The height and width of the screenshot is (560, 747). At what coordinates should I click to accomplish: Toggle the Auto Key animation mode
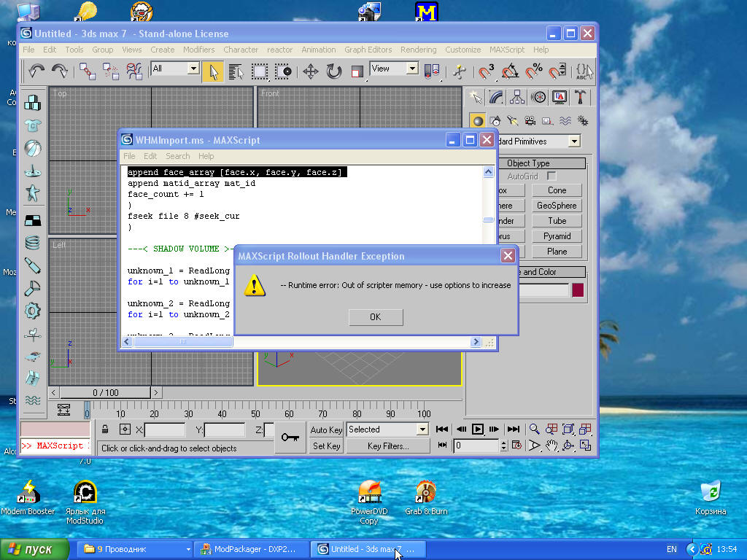[x=326, y=430]
